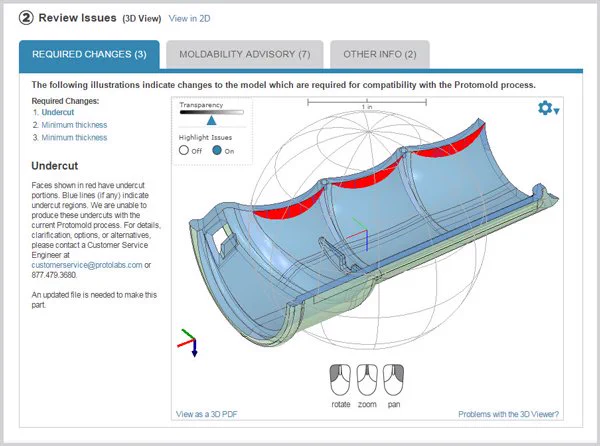The image size is (600, 446).
Task: Switch to Required Changes tab
Action: pos(89,54)
